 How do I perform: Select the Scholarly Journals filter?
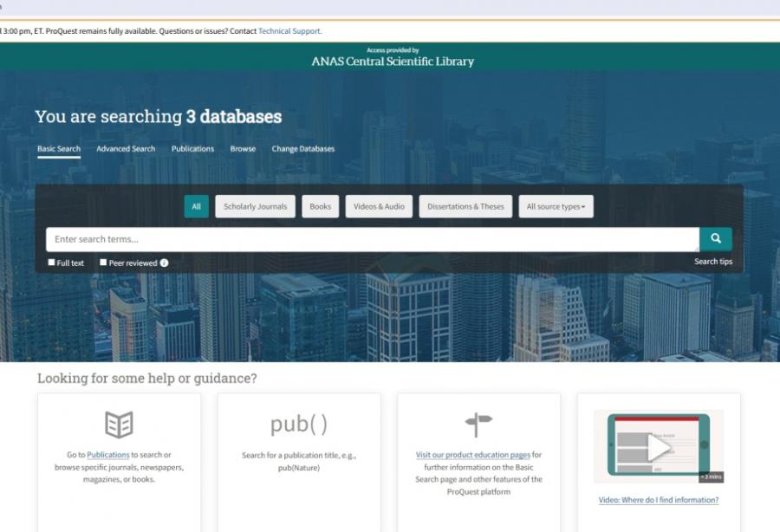tap(257, 206)
